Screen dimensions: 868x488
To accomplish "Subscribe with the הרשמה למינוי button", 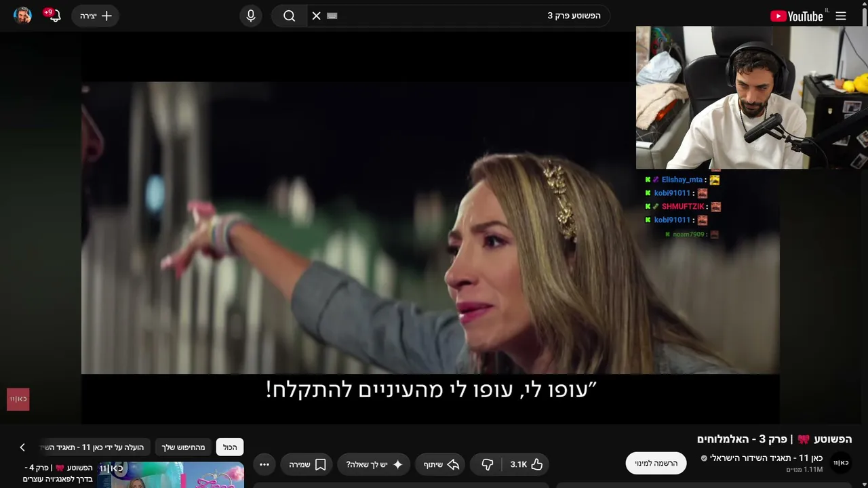I will 656,463.
